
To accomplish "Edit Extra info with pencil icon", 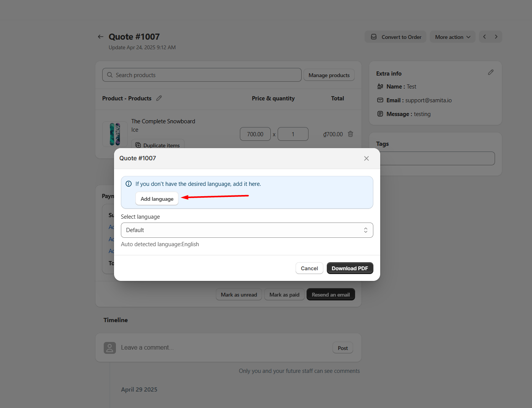I will coord(491,72).
